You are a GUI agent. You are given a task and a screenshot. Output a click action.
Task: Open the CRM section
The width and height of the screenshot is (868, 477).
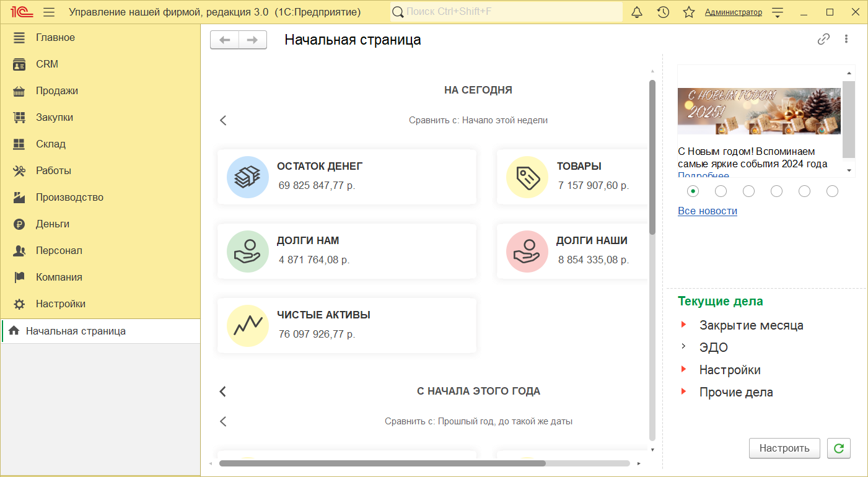point(100,64)
